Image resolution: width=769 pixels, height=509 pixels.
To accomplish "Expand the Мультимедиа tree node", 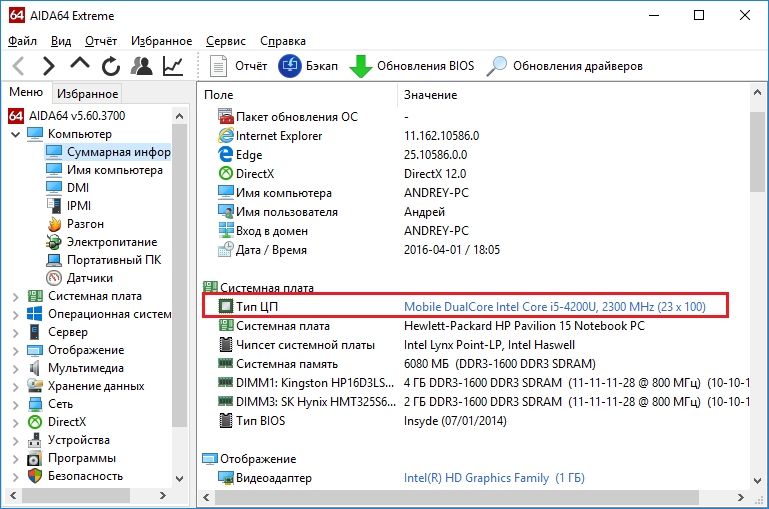I will [x=15, y=368].
